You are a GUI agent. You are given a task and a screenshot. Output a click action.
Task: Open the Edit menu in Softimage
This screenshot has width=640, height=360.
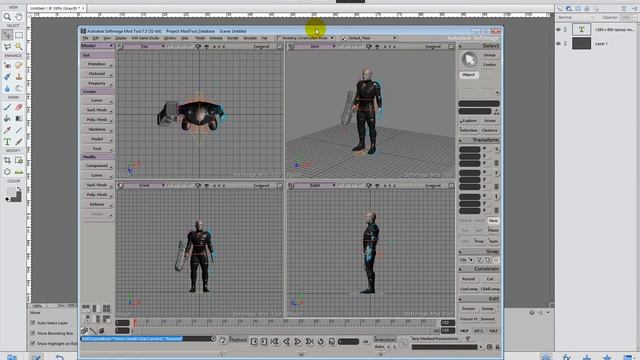coord(96,38)
